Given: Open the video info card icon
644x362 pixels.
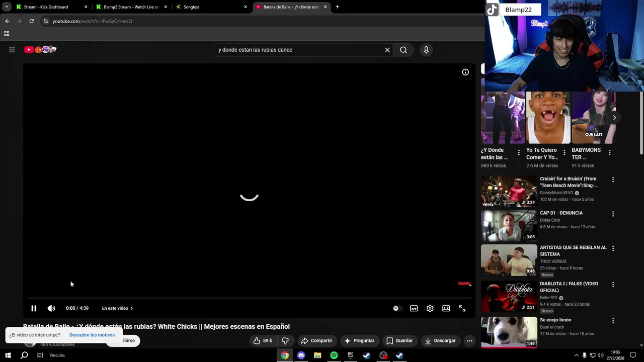Looking at the screenshot, I should [x=465, y=72].
